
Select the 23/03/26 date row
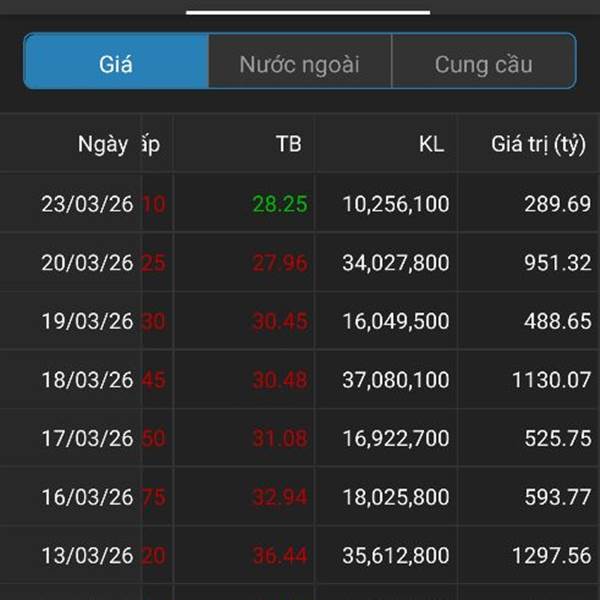point(87,205)
